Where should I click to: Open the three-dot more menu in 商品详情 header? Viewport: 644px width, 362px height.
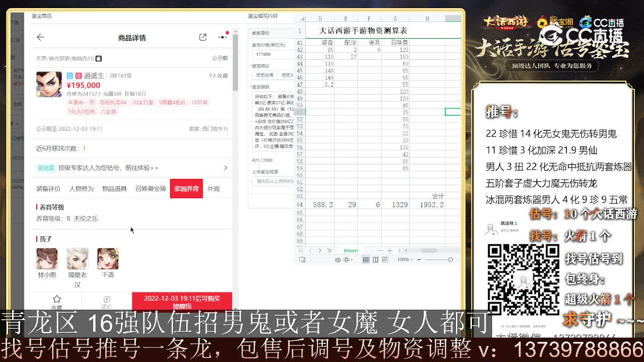click(x=222, y=37)
